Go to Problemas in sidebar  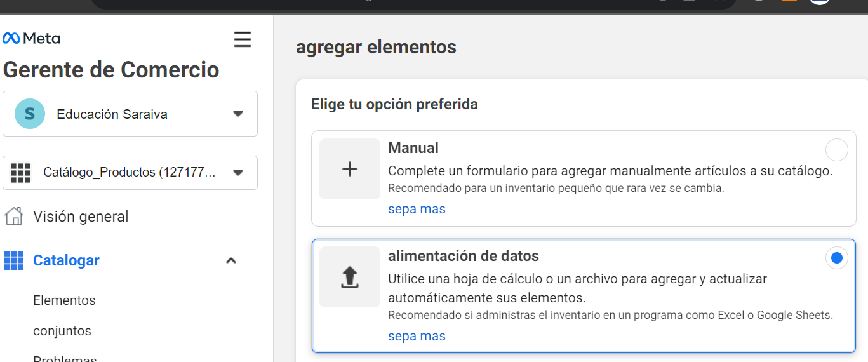65,359
